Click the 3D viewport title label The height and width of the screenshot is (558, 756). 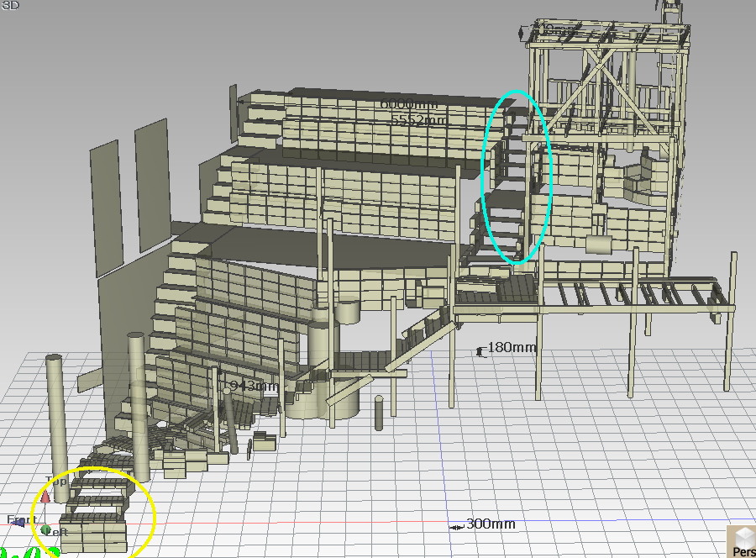tap(10, 5)
